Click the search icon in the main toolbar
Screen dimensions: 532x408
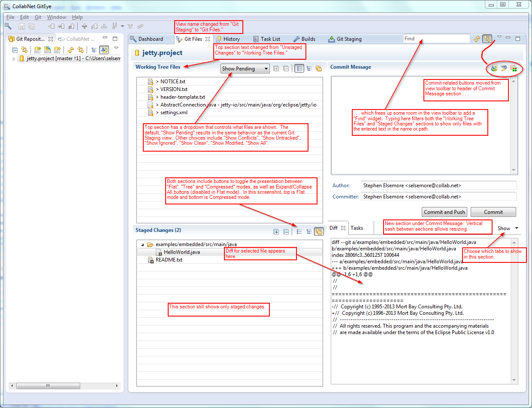(8, 26)
